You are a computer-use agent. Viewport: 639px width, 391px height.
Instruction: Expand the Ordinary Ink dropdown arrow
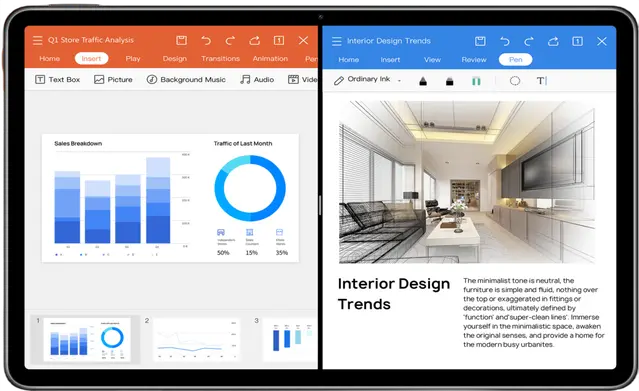pos(399,80)
